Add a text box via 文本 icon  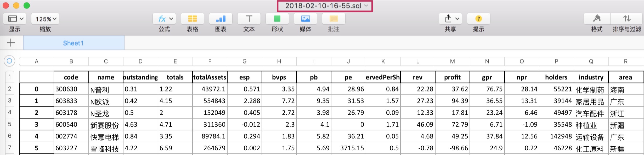[x=249, y=19]
